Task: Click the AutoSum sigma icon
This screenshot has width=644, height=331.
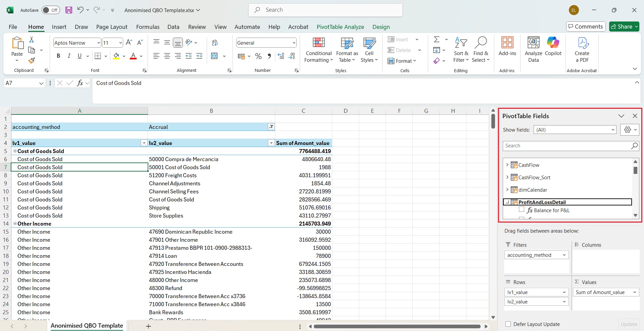Action: [437, 39]
